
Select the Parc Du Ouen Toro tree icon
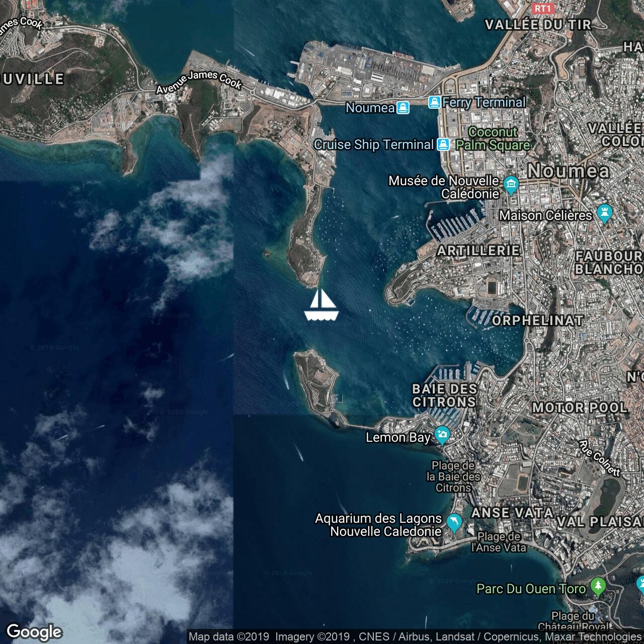click(x=598, y=587)
